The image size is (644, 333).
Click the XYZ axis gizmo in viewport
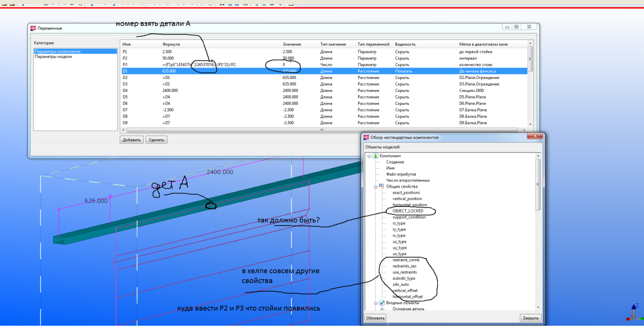click(x=633, y=313)
